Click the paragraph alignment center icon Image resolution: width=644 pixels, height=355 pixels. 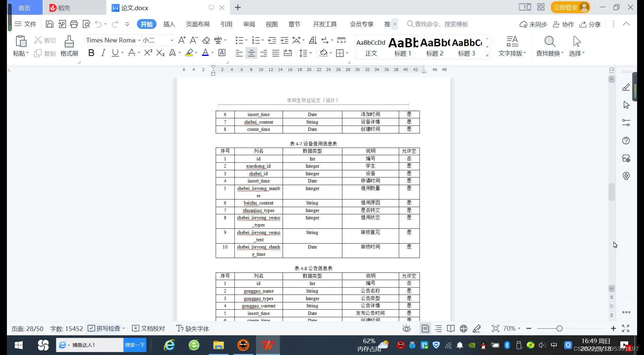[251, 53]
